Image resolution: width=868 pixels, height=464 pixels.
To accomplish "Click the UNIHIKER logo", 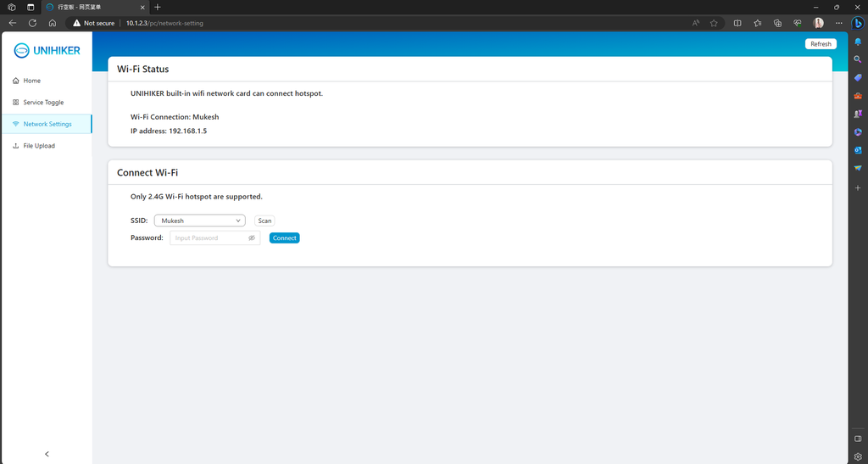I will (x=47, y=50).
